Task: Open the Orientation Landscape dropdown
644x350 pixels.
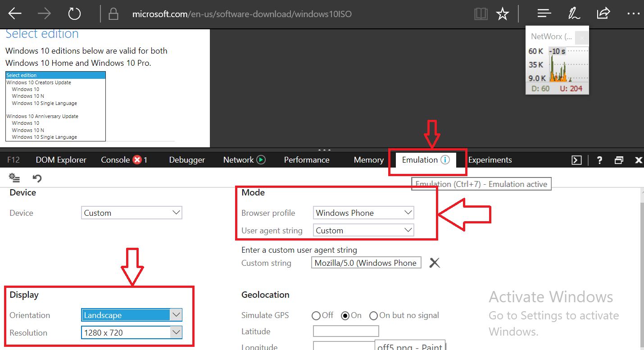Action: pos(132,315)
